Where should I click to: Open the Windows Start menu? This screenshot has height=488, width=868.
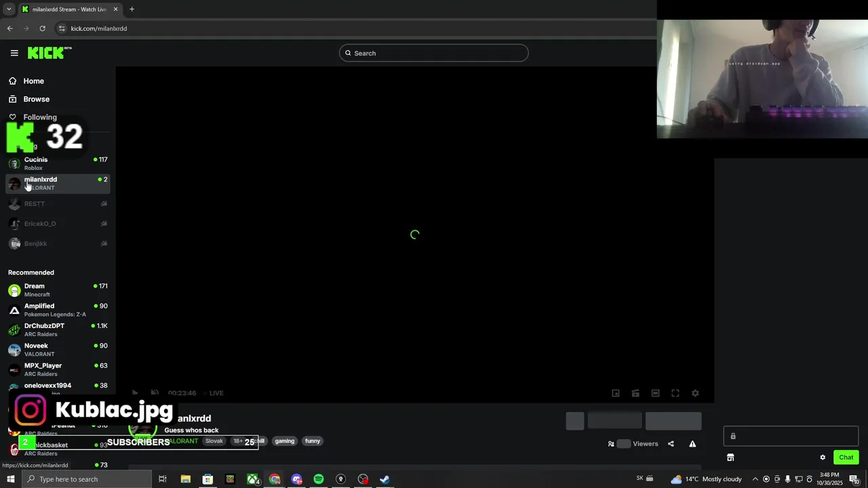tap(10, 479)
